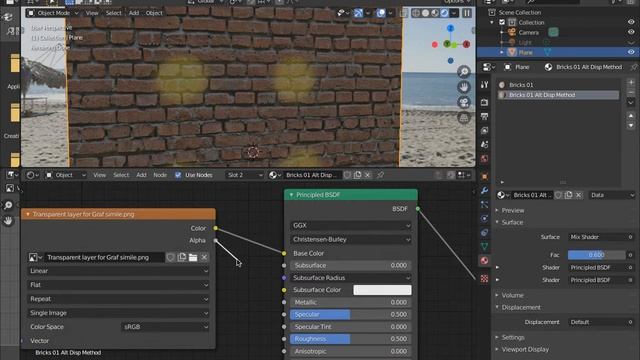Image resolution: width=640 pixels, height=360 pixels.
Task: Open the Object properties tab
Action: [x=484, y=176]
